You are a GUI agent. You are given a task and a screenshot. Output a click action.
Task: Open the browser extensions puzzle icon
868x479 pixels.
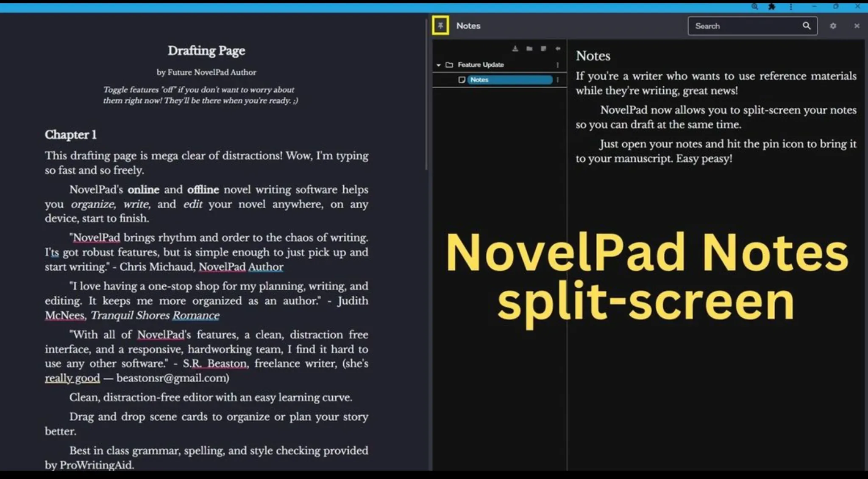(772, 6)
